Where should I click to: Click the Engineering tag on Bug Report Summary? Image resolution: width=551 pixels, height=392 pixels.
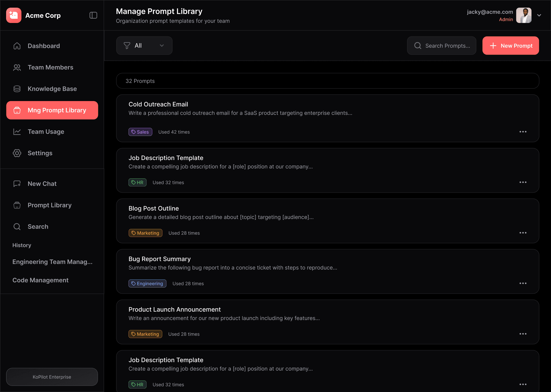click(147, 284)
